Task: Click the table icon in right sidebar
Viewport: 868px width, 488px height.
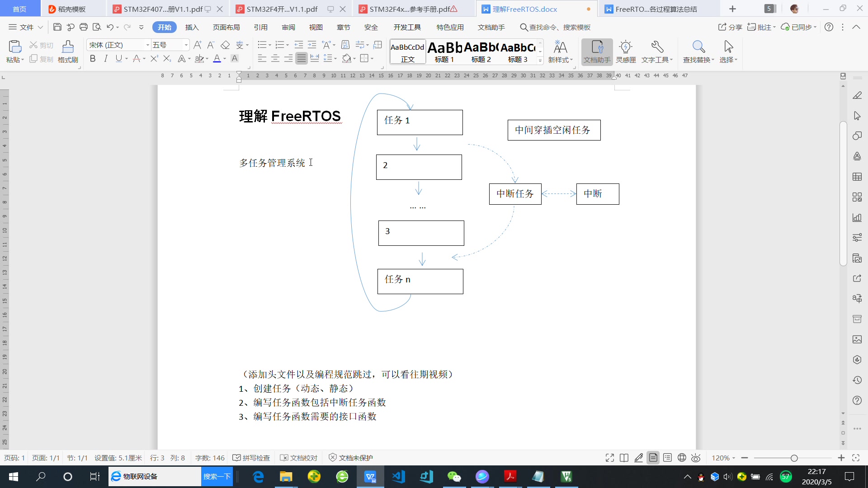Action: click(857, 177)
